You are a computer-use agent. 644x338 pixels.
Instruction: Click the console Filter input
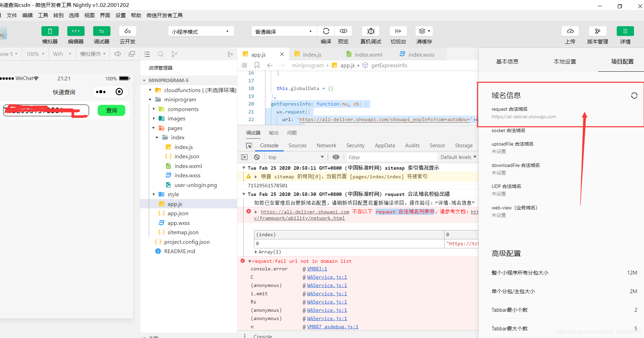pyautogui.click(x=391, y=157)
